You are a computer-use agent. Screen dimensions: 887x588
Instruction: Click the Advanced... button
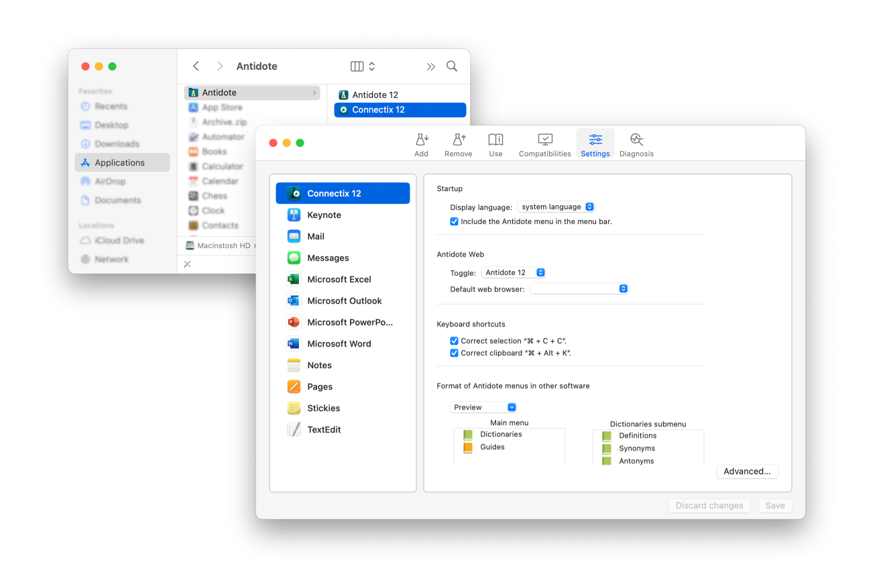coord(747,471)
